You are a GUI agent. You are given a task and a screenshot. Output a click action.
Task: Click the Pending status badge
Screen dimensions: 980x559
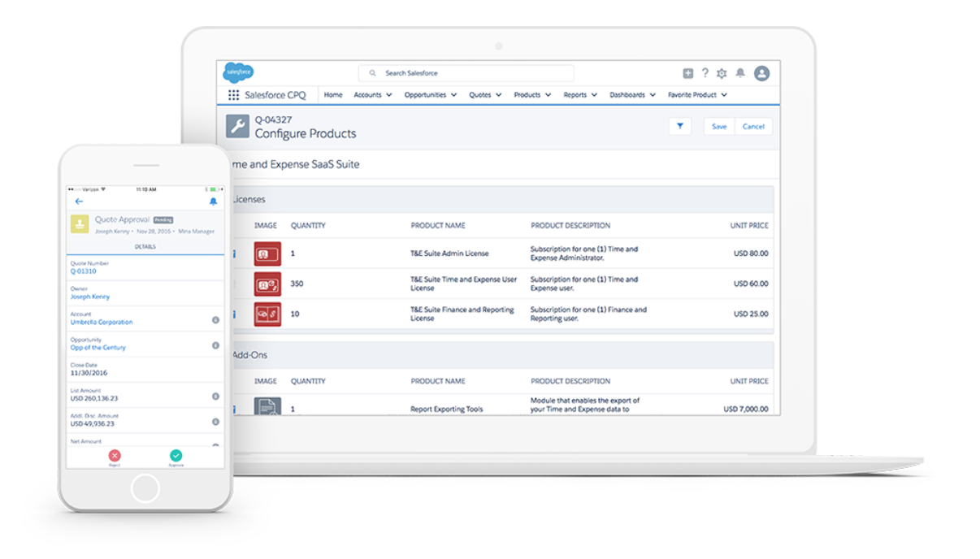[163, 219]
